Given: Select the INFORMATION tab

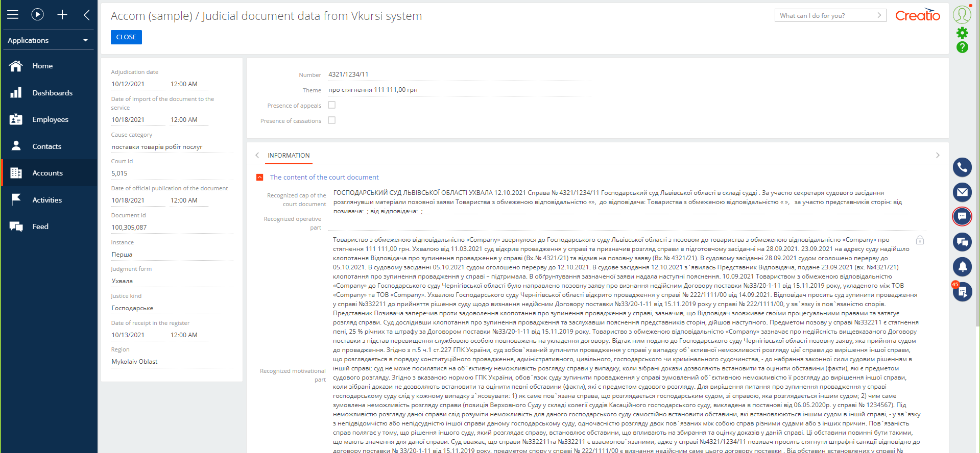Looking at the screenshot, I should click(289, 156).
